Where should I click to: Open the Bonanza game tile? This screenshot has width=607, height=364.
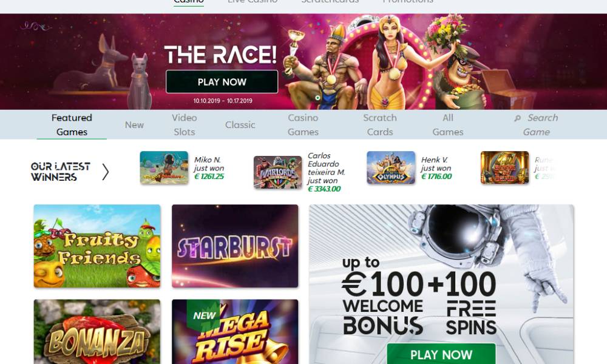[97, 331]
